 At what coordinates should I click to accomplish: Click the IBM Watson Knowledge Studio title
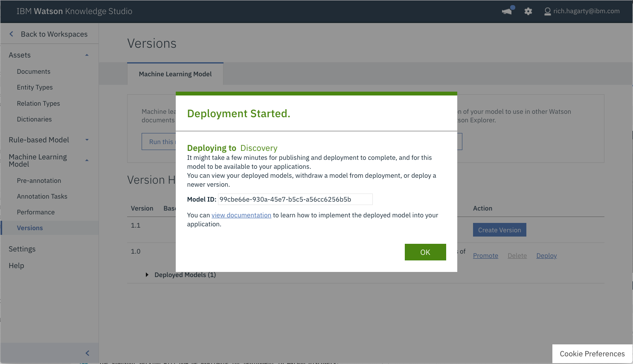pyautogui.click(x=74, y=11)
